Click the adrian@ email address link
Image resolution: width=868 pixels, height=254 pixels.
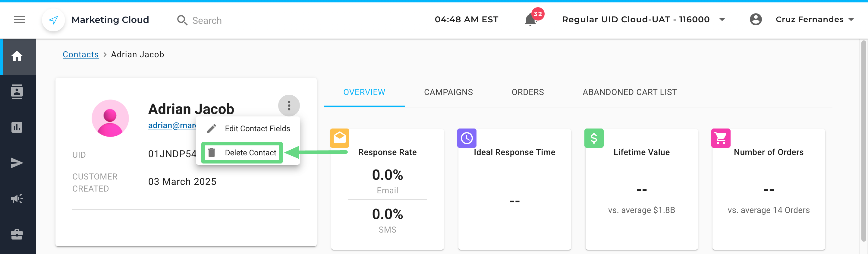(x=172, y=125)
